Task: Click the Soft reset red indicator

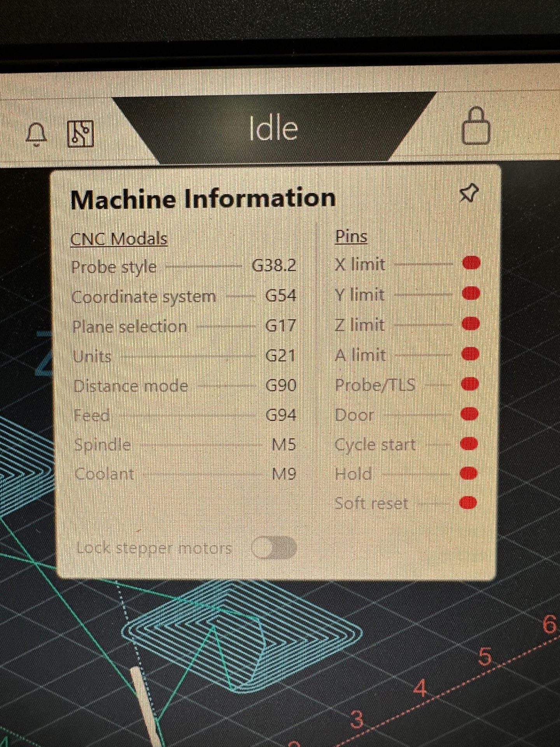Action: tap(468, 502)
